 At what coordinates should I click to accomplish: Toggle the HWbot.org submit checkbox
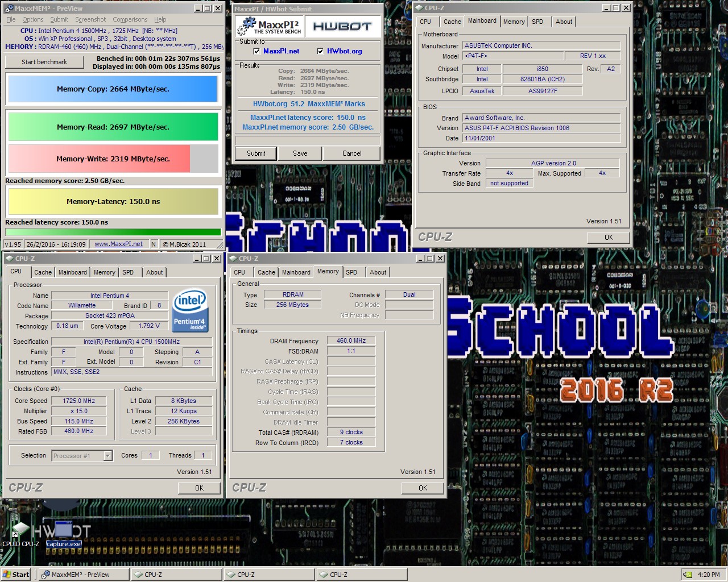(320, 51)
